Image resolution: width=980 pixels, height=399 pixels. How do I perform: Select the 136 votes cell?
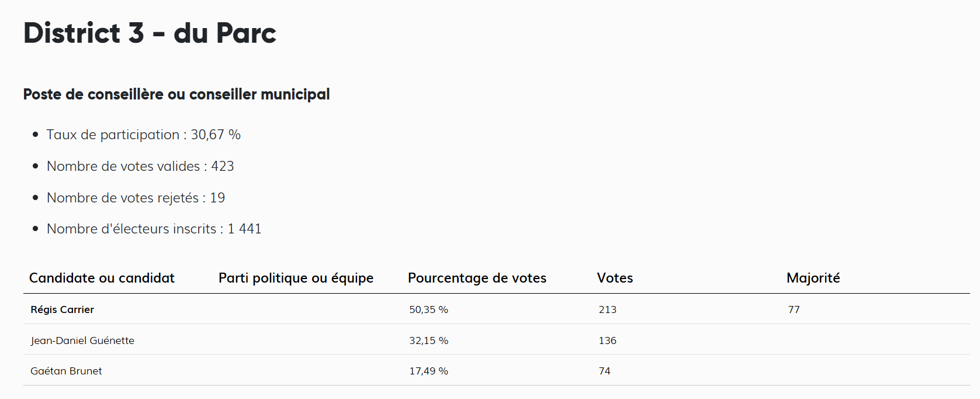coord(607,340)
